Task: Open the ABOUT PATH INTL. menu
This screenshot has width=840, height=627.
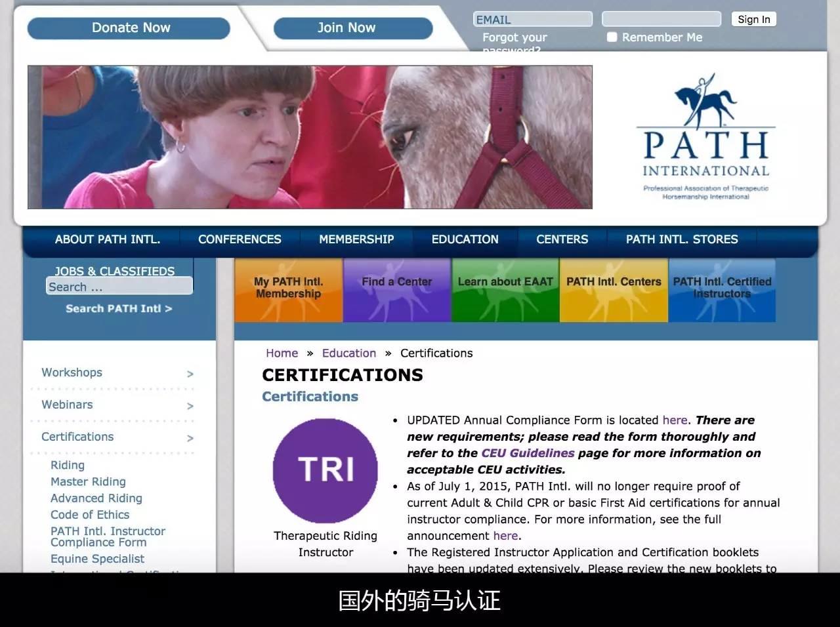Action: pos(108,239)
